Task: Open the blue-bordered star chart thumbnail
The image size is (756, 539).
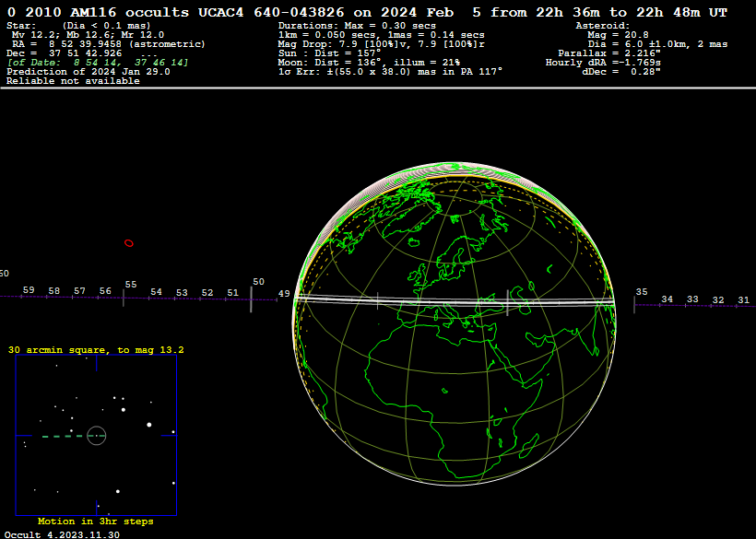Action: 96,435
